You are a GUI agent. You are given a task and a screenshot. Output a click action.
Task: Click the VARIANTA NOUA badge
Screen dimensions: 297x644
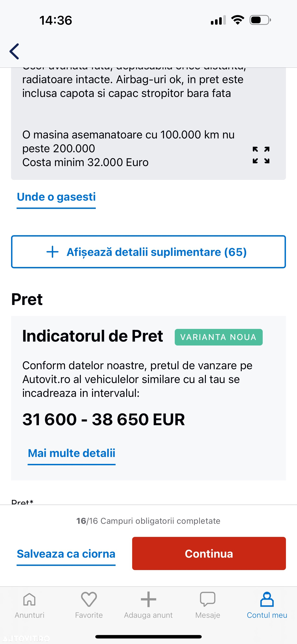pos(218,337)
